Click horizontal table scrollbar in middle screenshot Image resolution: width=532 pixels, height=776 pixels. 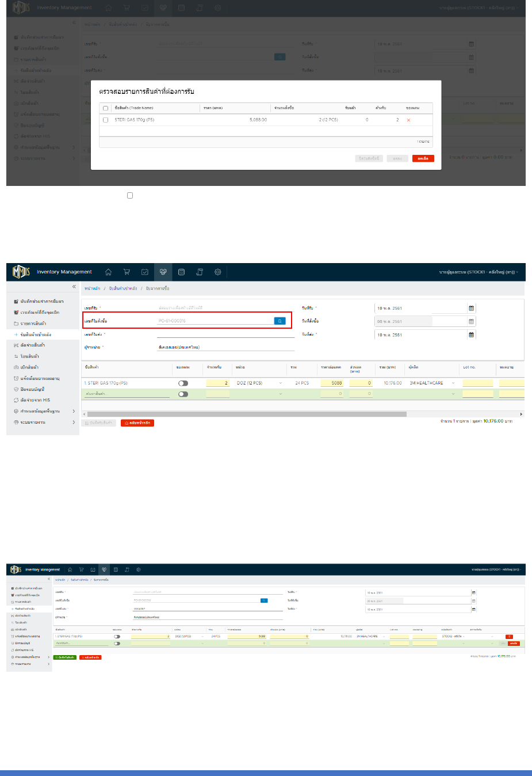point(247,414)
